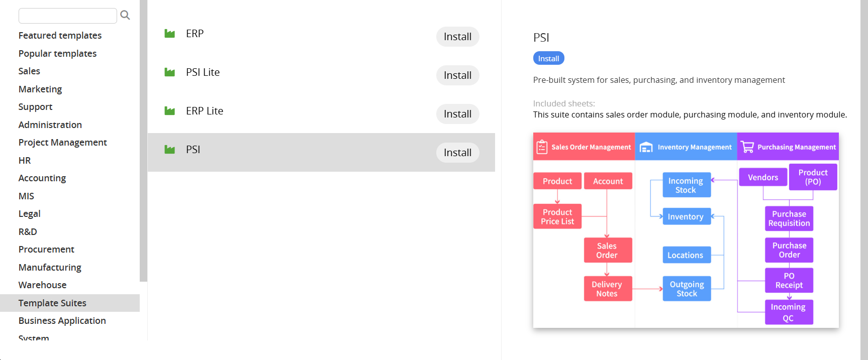Click the green icon beside PSI

click(170, 150)
